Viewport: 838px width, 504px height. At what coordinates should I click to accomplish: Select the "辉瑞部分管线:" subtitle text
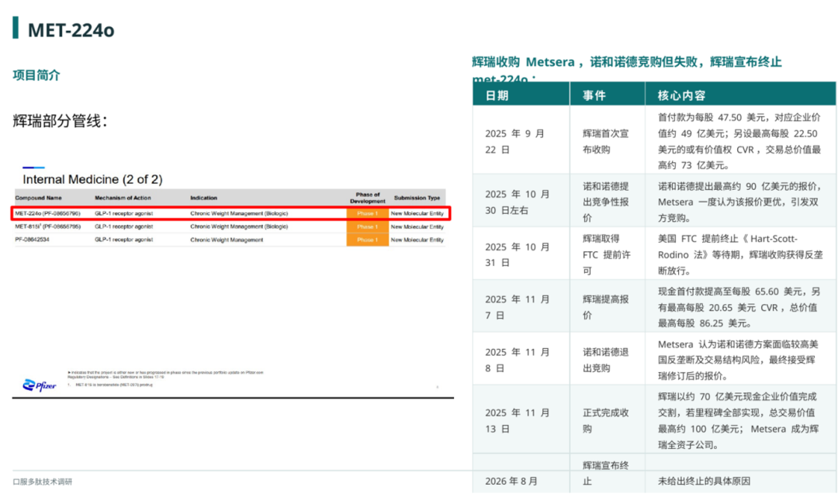(60, 121)
